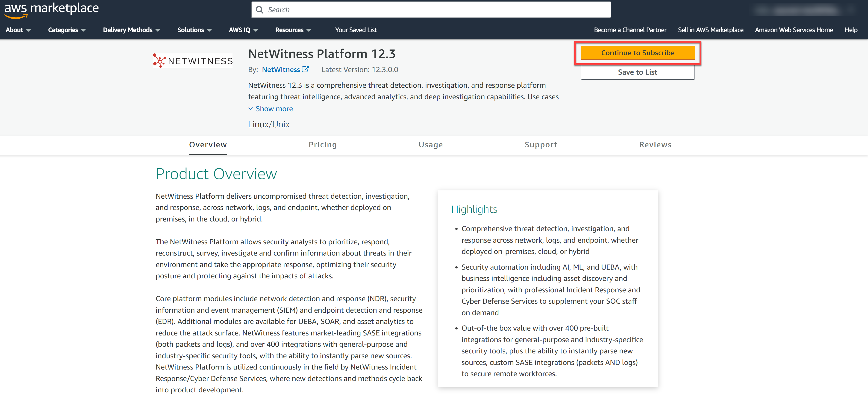Click the Show more chevron icon
This screenshot has height=396, width=868.
[251, 108]
